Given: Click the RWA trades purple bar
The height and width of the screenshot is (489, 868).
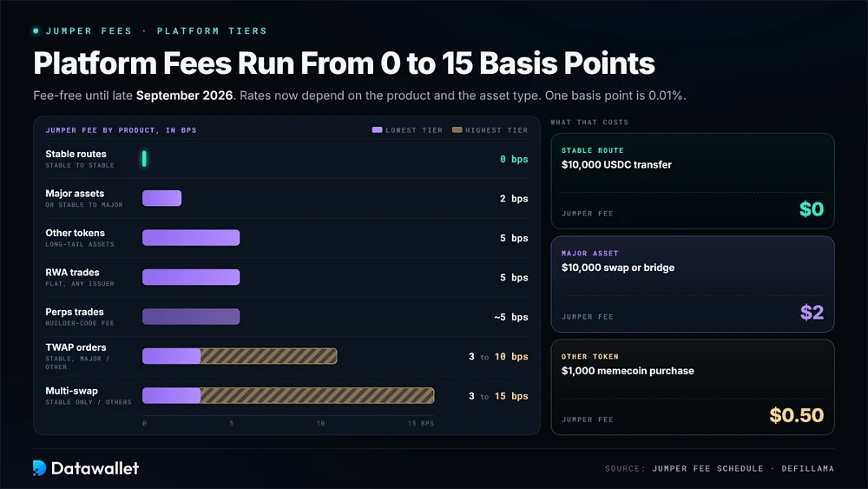Looking at the screenshot, I should [191, 277].
